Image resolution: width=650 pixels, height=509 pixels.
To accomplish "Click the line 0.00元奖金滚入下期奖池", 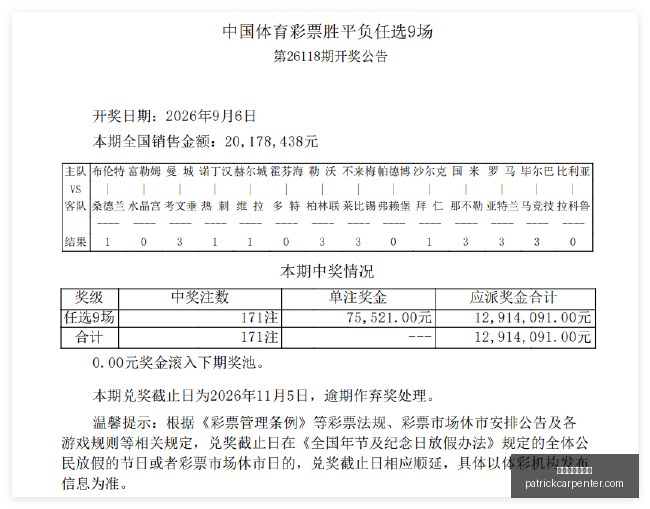I will coord(178,363).
